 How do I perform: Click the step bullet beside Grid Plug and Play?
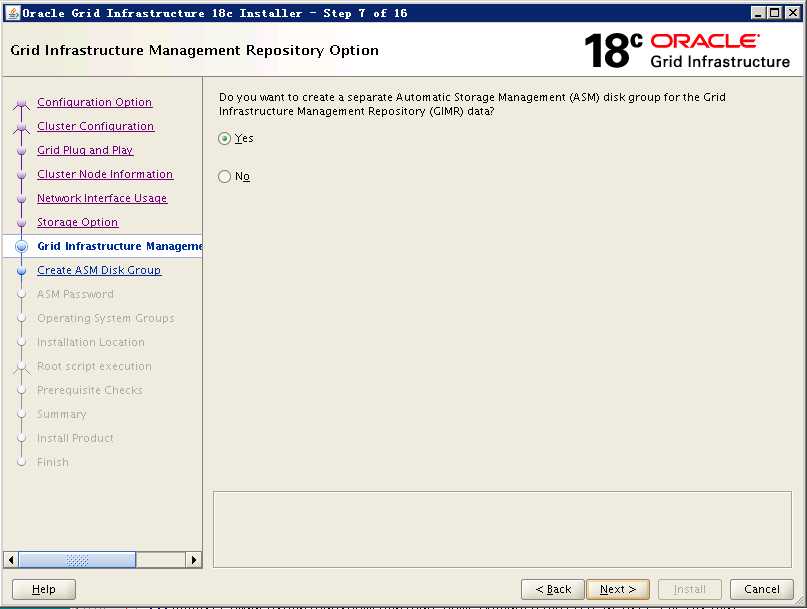click(x=21, y=150)
